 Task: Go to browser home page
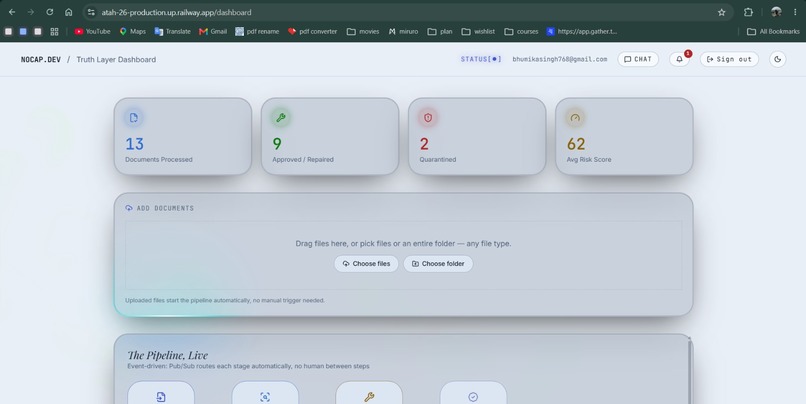[68, 12]
